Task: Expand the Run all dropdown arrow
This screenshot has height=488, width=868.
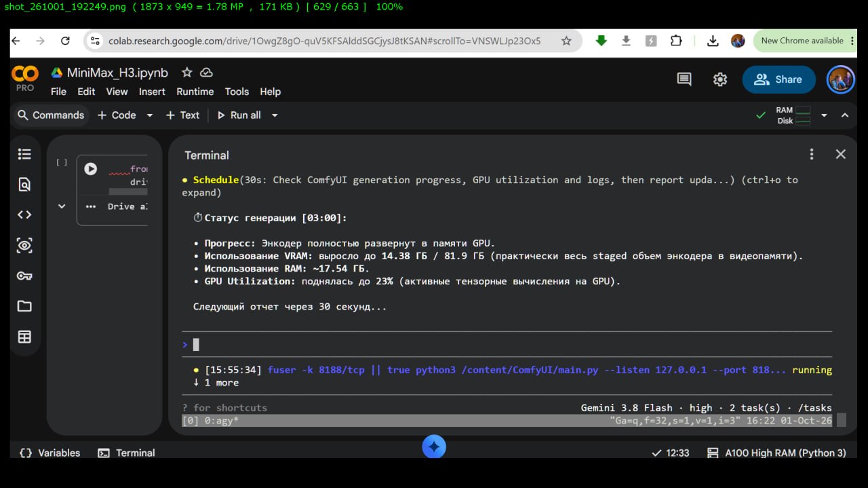Action: pos(275,115)
